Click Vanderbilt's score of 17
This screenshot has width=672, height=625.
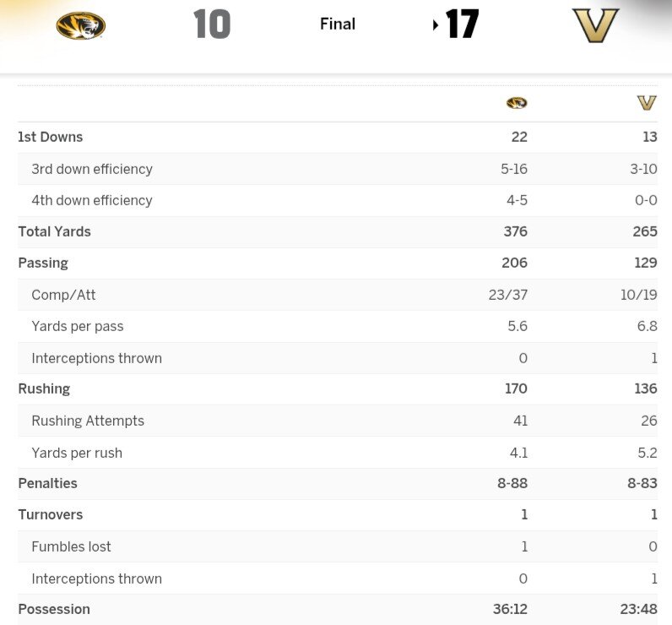click(463, 24)
